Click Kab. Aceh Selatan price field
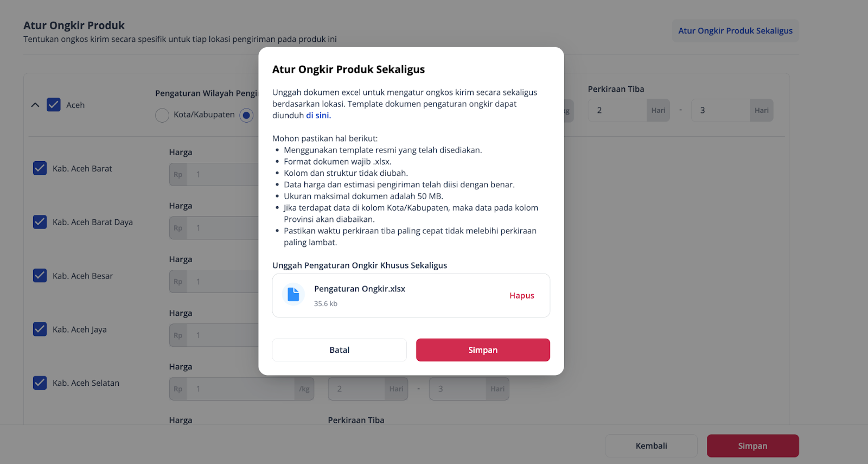Image resolution: width=868 pixels, height=464 pixels. [x=241, y=389]
